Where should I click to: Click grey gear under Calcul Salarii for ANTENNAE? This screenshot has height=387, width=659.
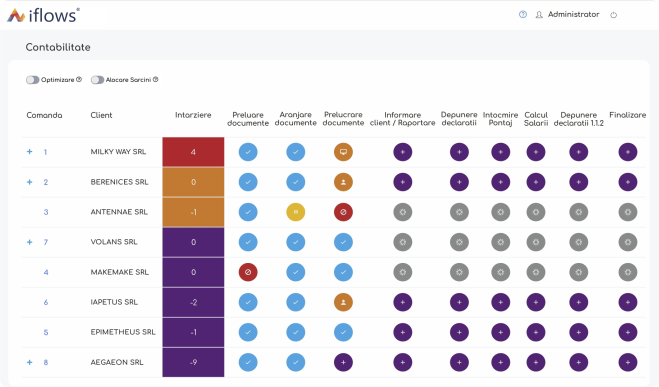536,212
